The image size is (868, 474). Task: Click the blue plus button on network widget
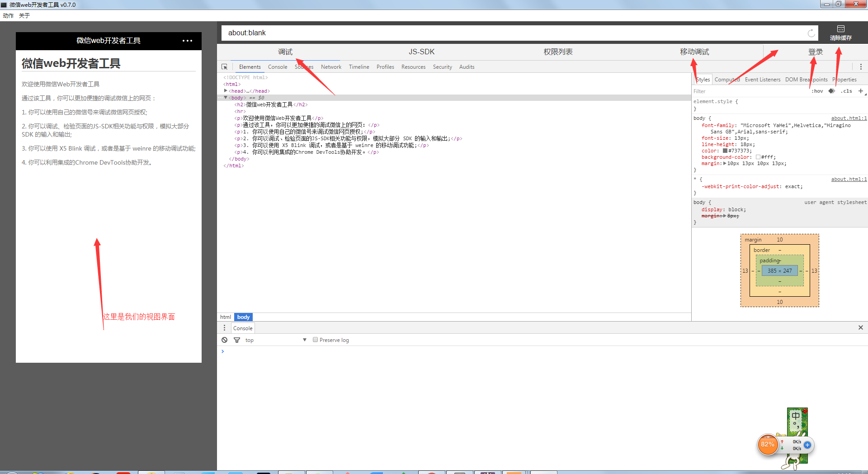click(807, 445)
